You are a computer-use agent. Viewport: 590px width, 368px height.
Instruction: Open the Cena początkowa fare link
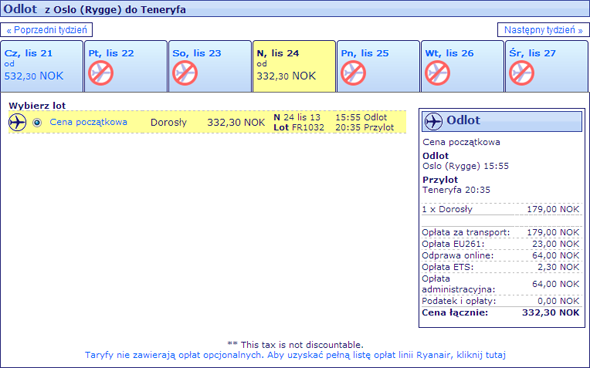pyautogui.click(x=88, y=122)
